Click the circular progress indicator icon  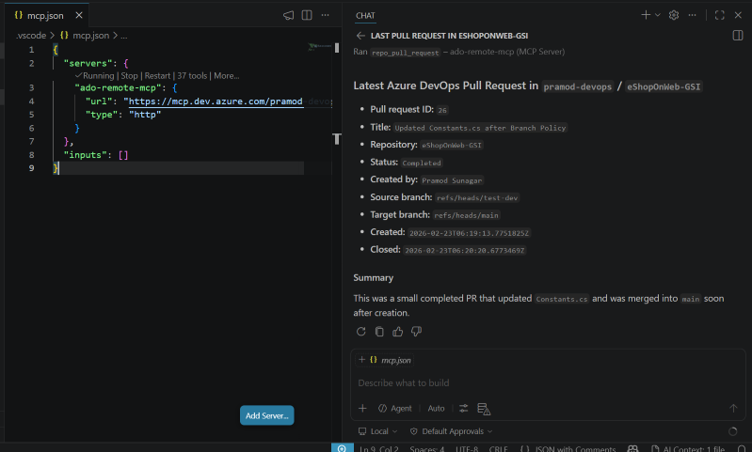coord(733,431)
